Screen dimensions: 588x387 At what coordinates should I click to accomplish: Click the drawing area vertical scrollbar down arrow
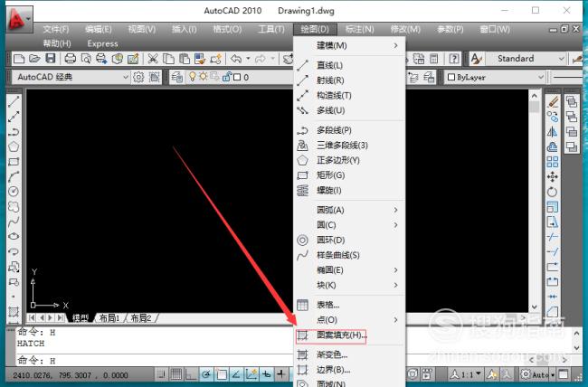coord(535,307)
